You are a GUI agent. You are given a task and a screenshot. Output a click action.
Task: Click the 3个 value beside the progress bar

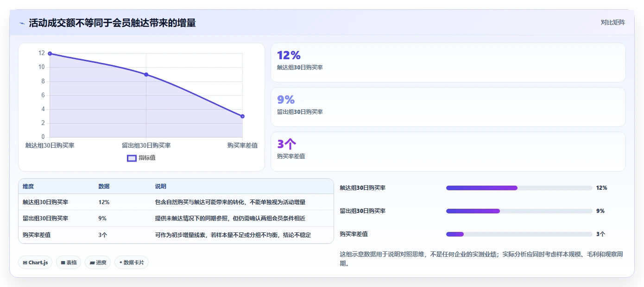pyautogui.click(x=601, y=234)
